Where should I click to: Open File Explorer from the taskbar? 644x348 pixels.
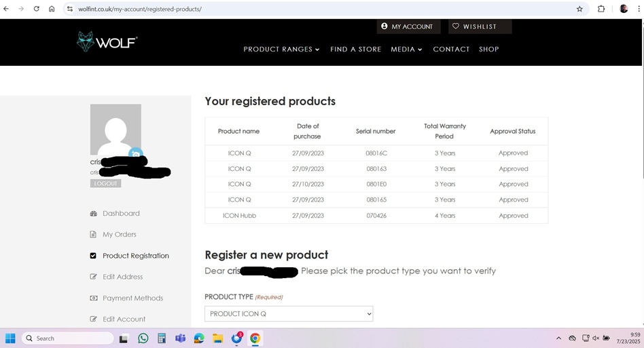point(217,338)
